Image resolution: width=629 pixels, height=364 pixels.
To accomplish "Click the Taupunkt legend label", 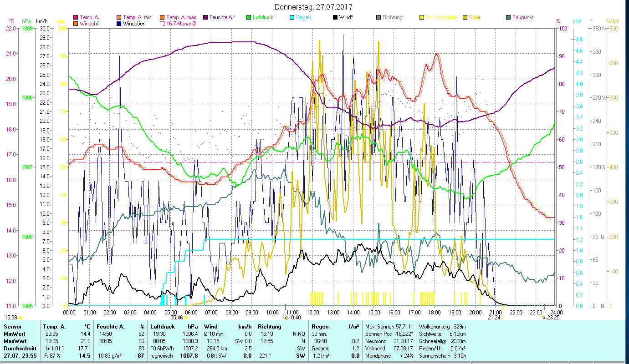I will click(522, 17).
